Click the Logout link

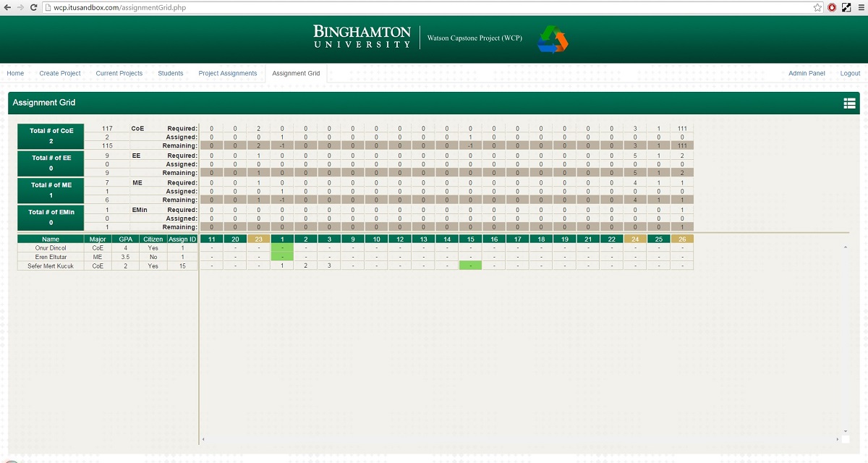(x=850, y=74)
